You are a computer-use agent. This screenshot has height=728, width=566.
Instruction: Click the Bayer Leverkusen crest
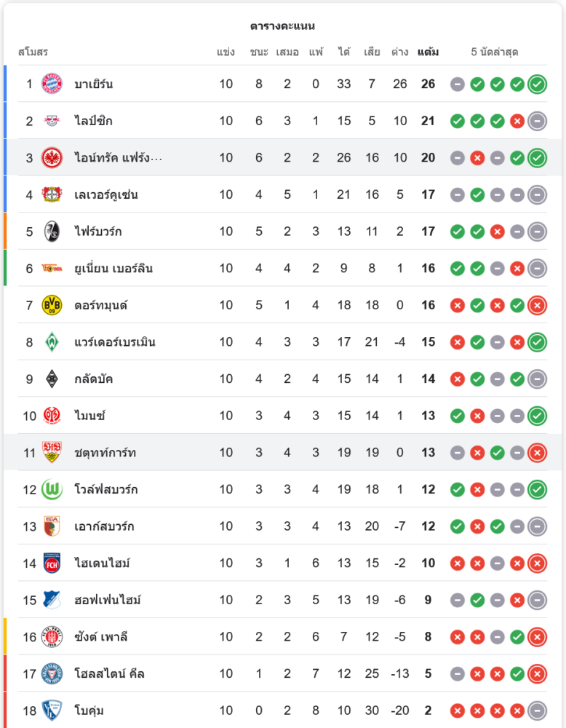[x=52, y=194]
